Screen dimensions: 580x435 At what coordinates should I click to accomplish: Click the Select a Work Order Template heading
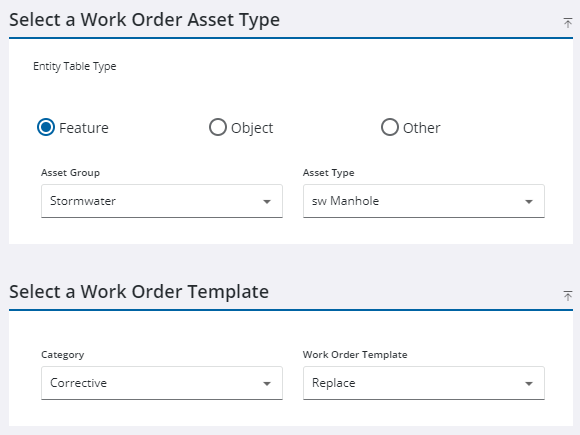pos(139,292)
